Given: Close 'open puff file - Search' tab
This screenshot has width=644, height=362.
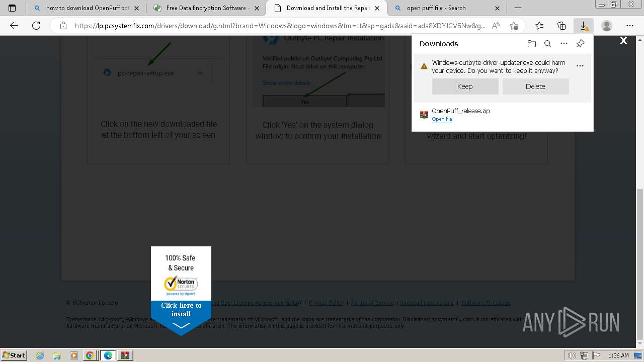Looking at the screenshot, I should [498, 8].
